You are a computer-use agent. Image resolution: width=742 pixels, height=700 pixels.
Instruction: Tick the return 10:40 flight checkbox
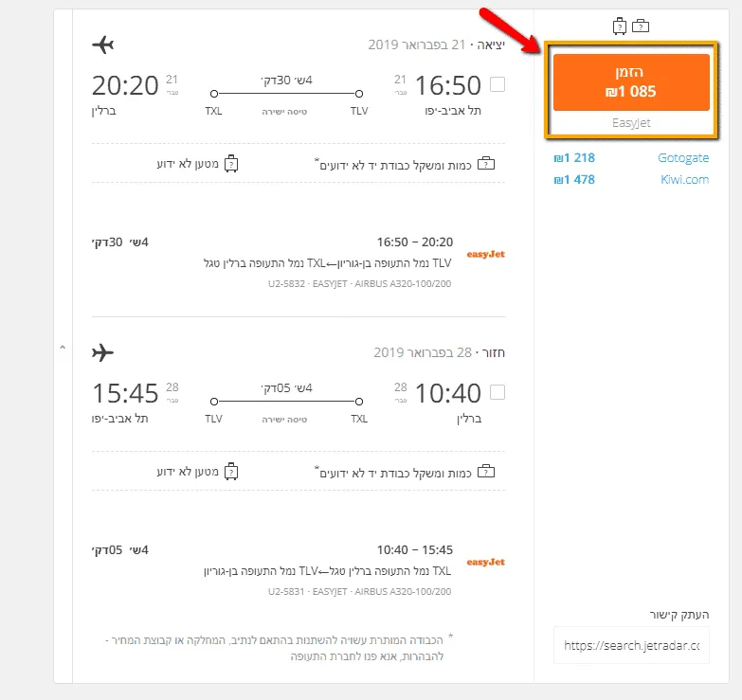pyautogui.click(x=498, y=392)
